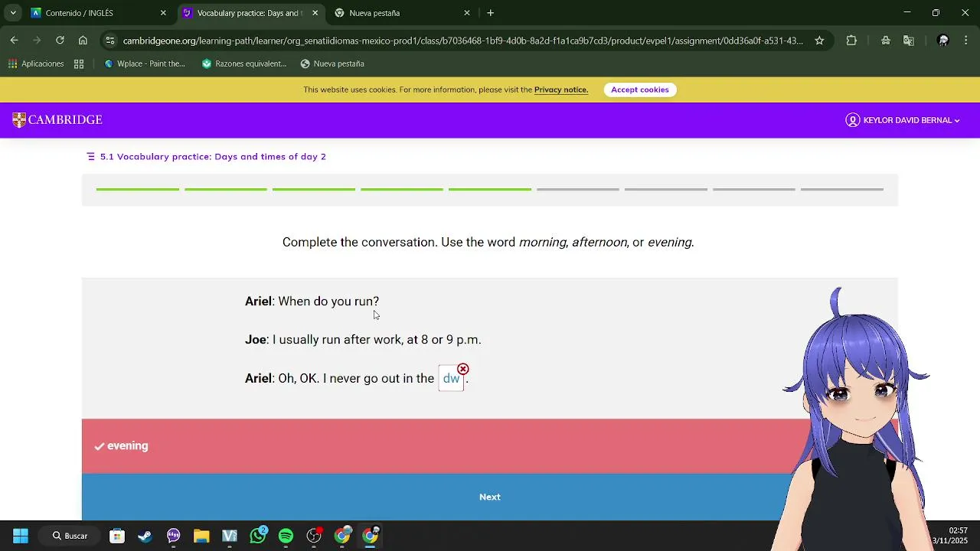Open the Privacy notice link

point(561,90)
